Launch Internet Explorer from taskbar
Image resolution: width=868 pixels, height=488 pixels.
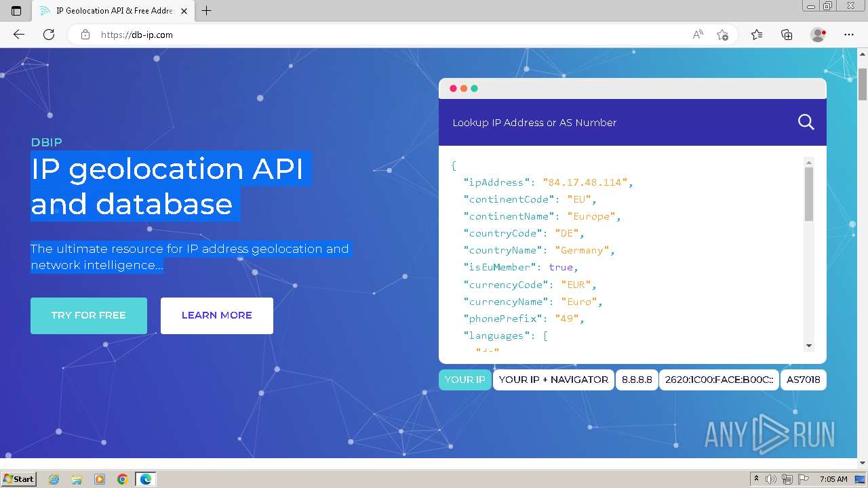coord(54,479)
